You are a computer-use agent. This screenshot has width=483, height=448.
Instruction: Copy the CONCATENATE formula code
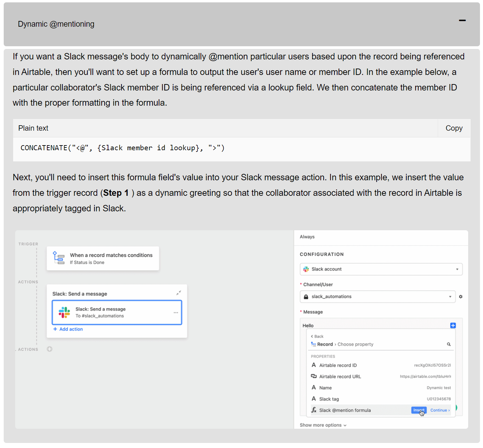click(x=454, y=128)
